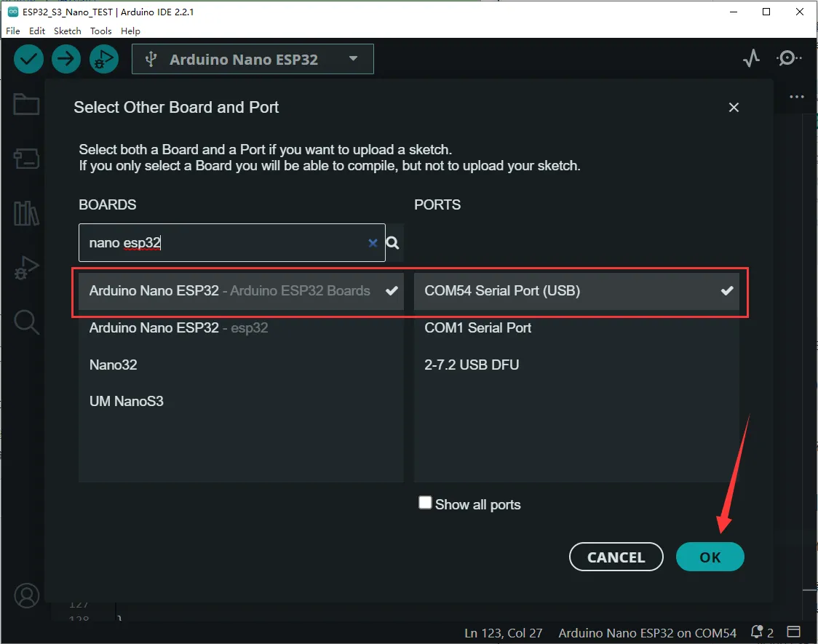Image resolution: width=818 pixels, height=644 pixels.
Task: Open the Serial Plotter icon
Action: click(751, 58)
